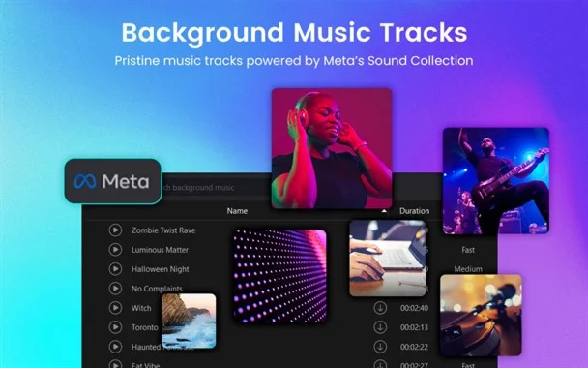Download the track with duration 00:02:22

point(380,347)
